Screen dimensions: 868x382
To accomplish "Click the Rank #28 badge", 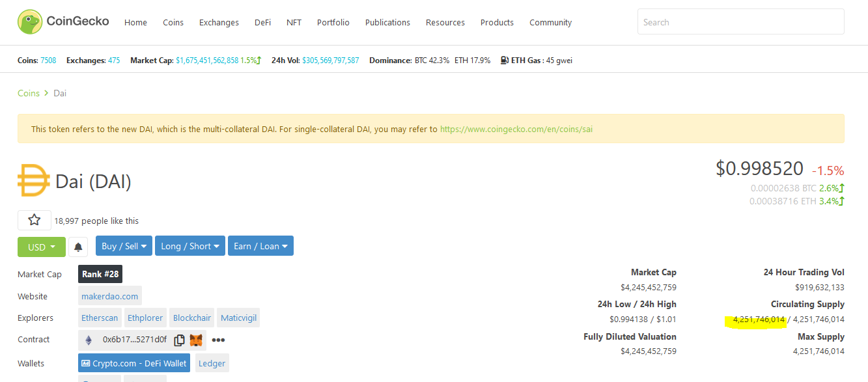I will click(x=100, y=274).
